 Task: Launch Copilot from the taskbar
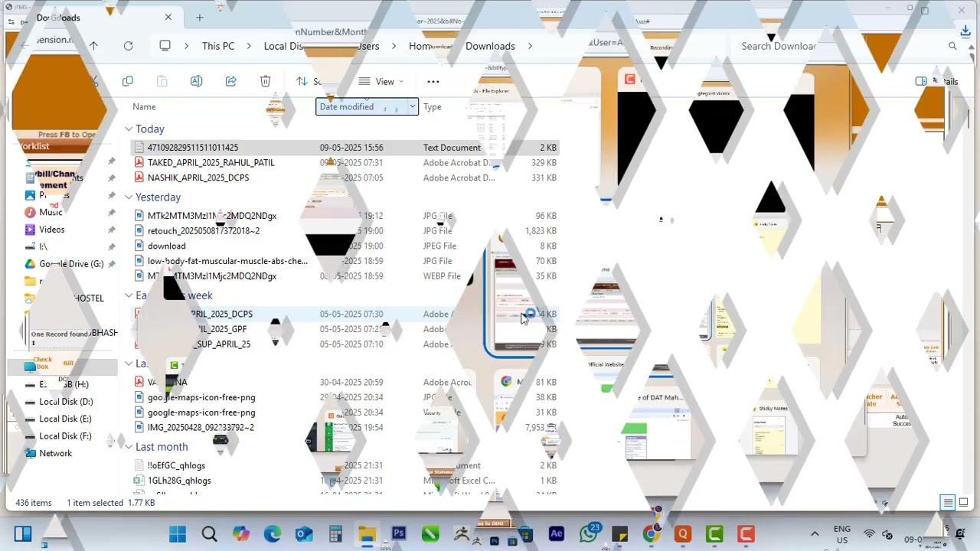[241, 534]
